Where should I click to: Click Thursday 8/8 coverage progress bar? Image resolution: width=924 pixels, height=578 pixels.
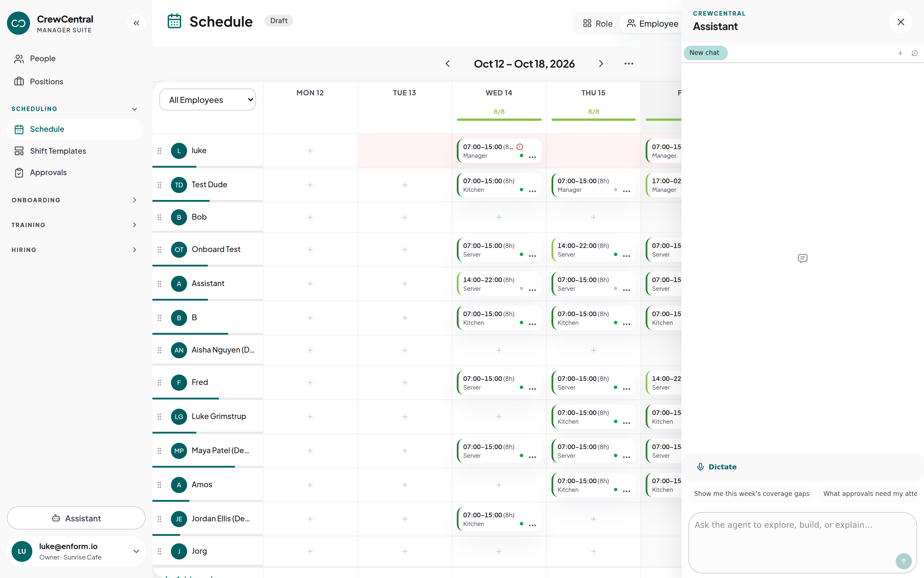[x=593, y=120]
